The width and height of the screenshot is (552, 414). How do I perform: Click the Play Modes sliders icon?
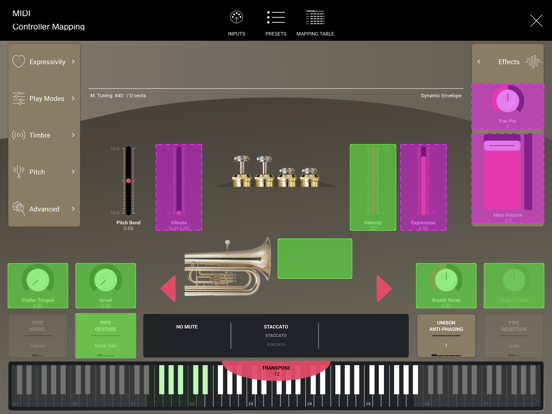click(x=19, y=98)
